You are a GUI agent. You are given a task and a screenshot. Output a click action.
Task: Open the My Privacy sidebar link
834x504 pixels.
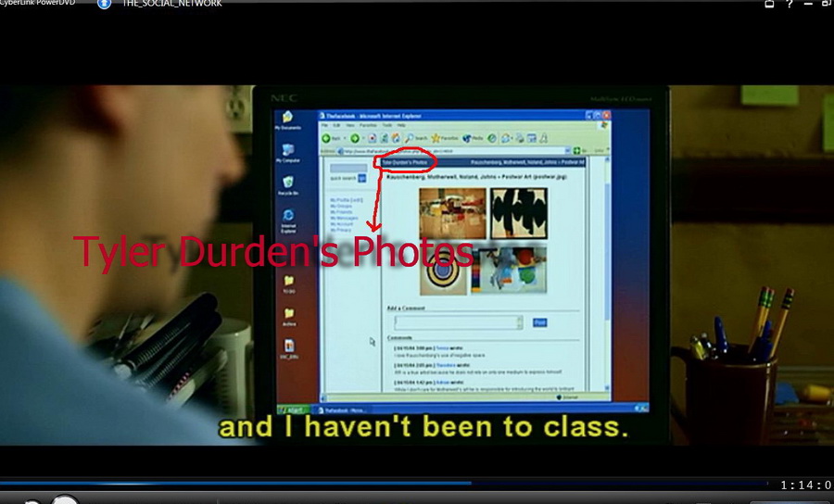click(x=340, y=230)
